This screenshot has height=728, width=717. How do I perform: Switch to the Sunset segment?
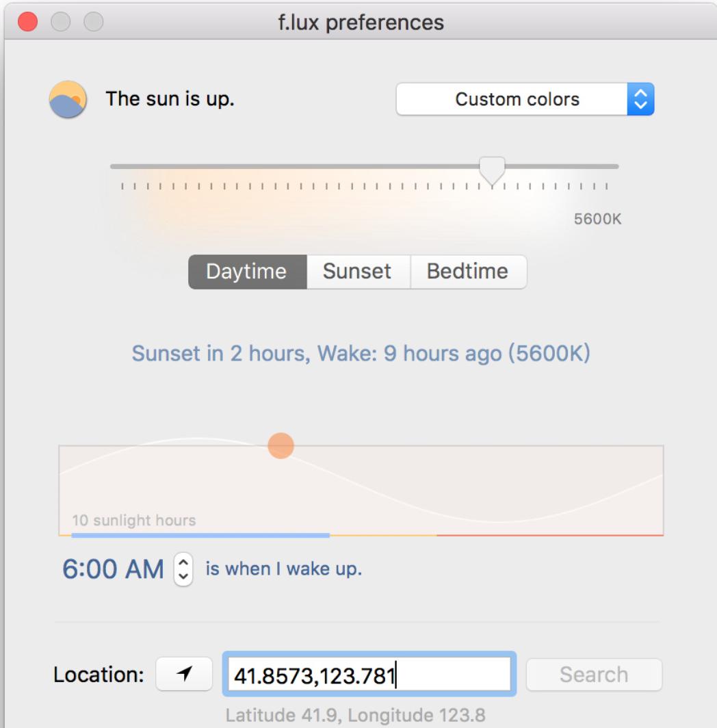coord(357,272)
